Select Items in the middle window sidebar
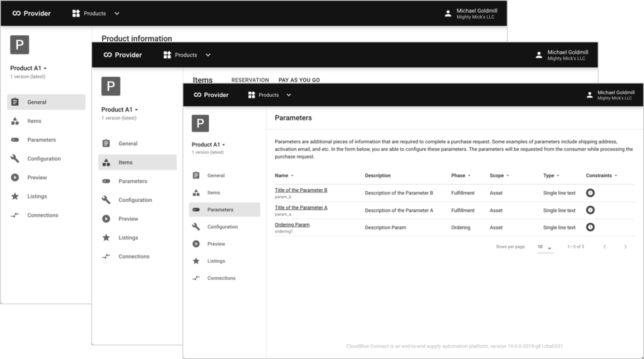The height and width of the screenshot is (359, 644). (137, 162)
